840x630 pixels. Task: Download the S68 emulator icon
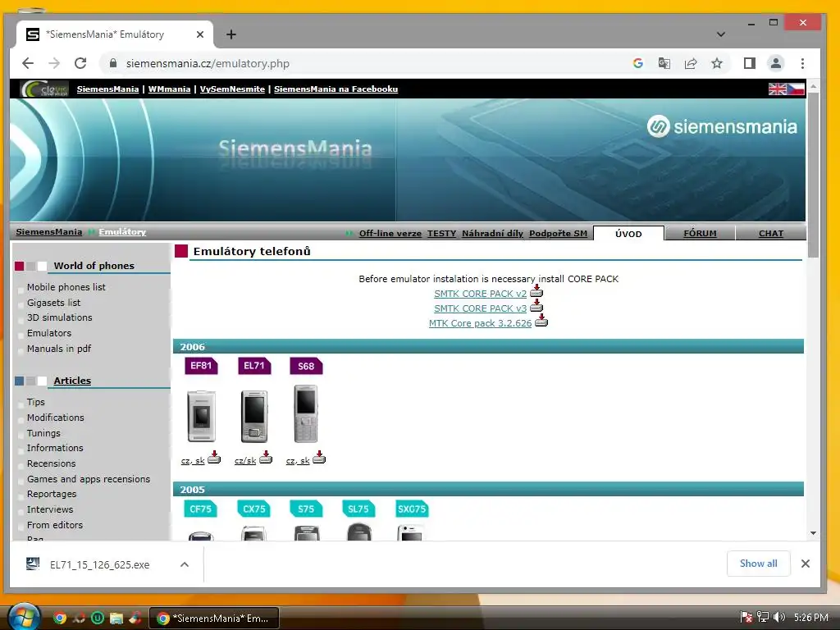click(319, 458)
